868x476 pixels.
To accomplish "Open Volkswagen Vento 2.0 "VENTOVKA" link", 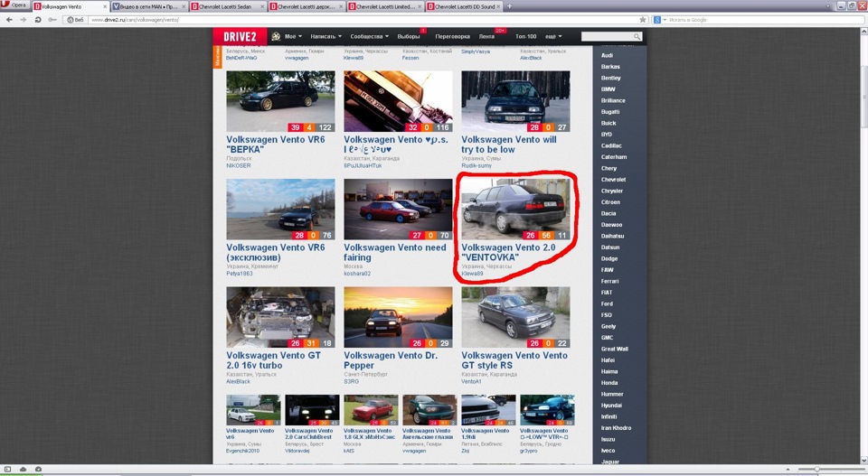I will 508,252.
